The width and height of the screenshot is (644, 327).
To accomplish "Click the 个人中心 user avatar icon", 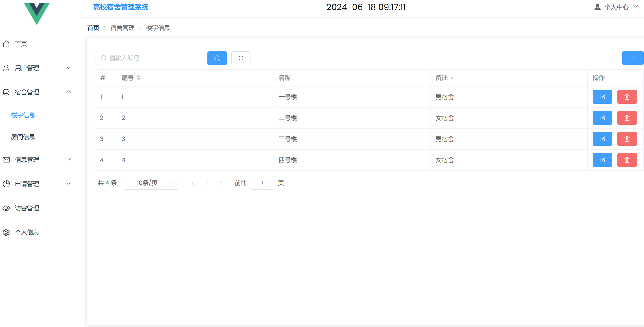I will pos(597,7).
